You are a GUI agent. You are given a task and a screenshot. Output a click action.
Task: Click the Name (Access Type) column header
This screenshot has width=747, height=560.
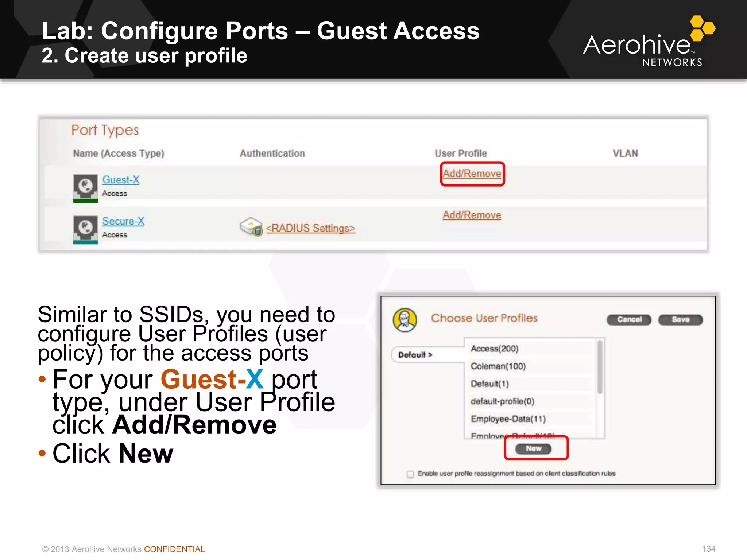coord(119,153)
